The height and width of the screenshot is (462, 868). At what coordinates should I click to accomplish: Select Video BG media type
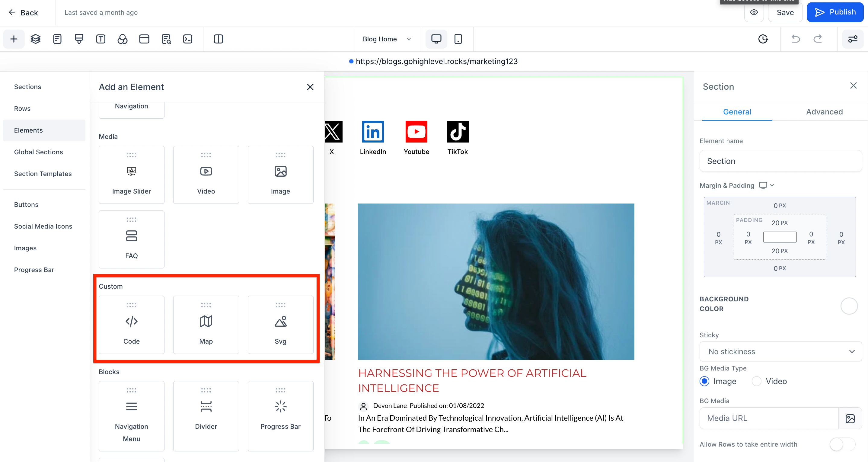point(756,381)
